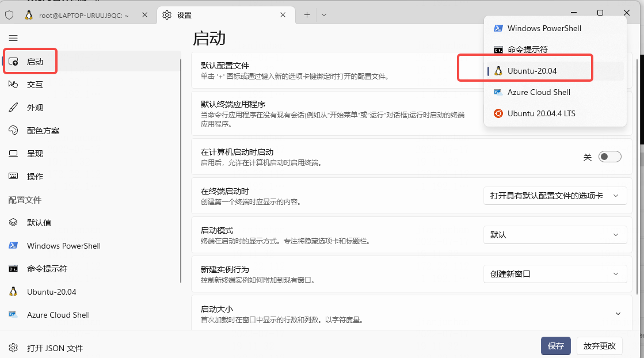Open the new tab profile dropdown arrow
Screen dimensions: 644x358
(x=324, y=15)
